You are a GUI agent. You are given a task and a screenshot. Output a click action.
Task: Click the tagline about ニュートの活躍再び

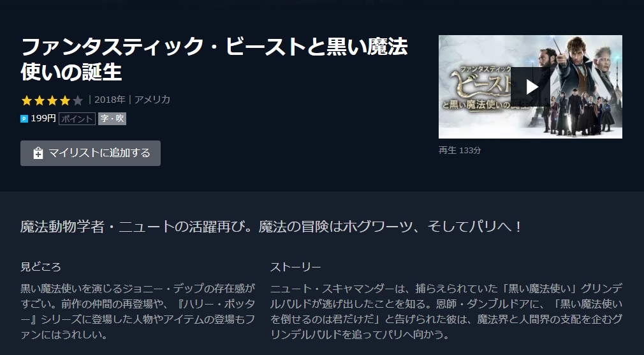coord(271,227)
